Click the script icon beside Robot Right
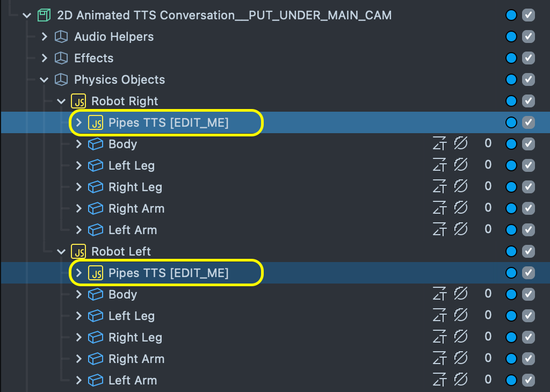Viewport: 550px width, 392px height. point(78,101)
